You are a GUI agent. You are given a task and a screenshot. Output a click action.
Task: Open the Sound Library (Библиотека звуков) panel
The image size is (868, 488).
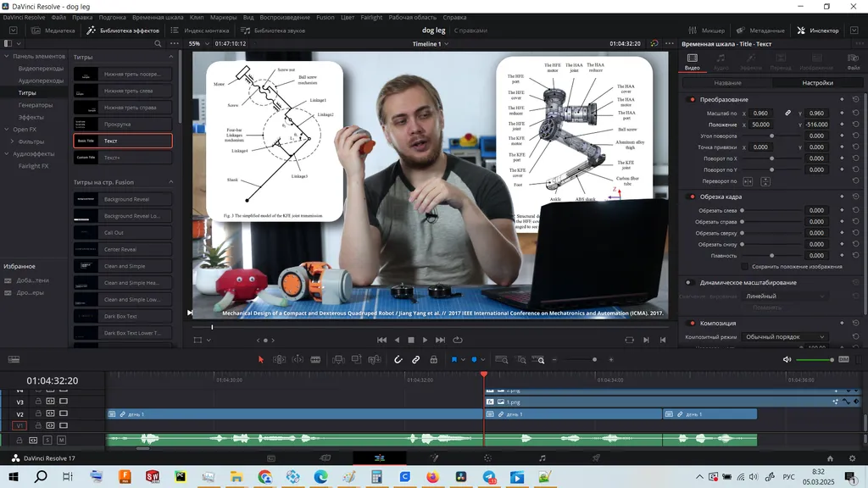(x=273, y=30)
